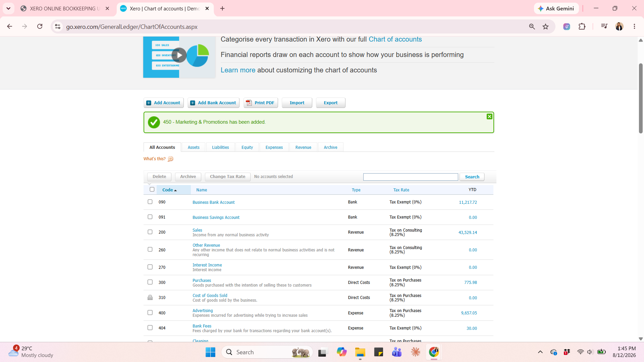Open the Chart of accounts link in header
Viewport: 644px width, 362px height.
pyautogui.click(x=395, y=39)
